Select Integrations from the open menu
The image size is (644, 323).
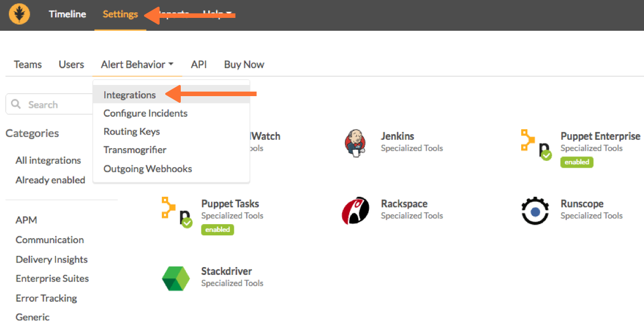tap(129, 94)
